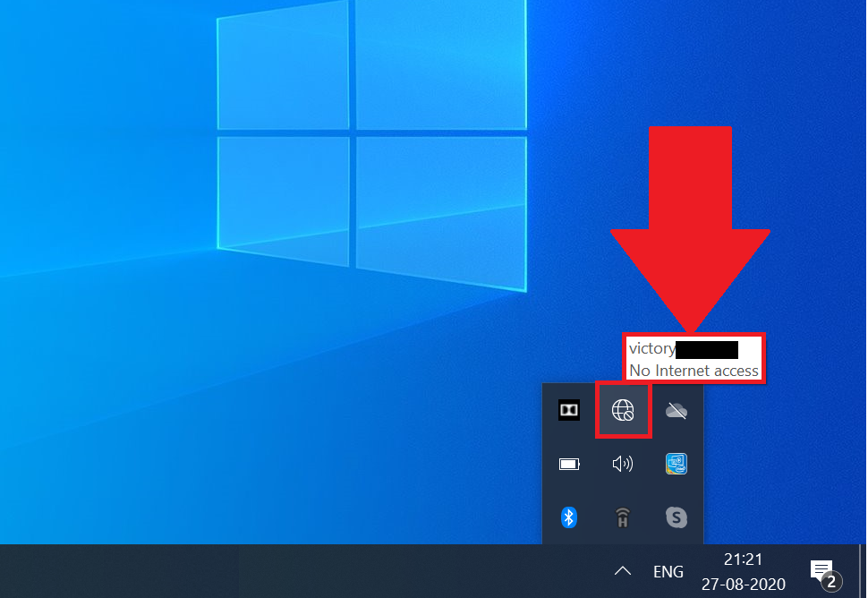Open the OneDrive cloud tray icon
This screenshot has width=868, height=598.
point(677,410)
